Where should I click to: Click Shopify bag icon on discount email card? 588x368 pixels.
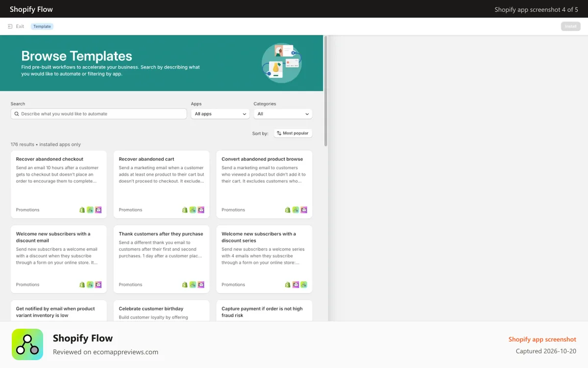point(82,285)
